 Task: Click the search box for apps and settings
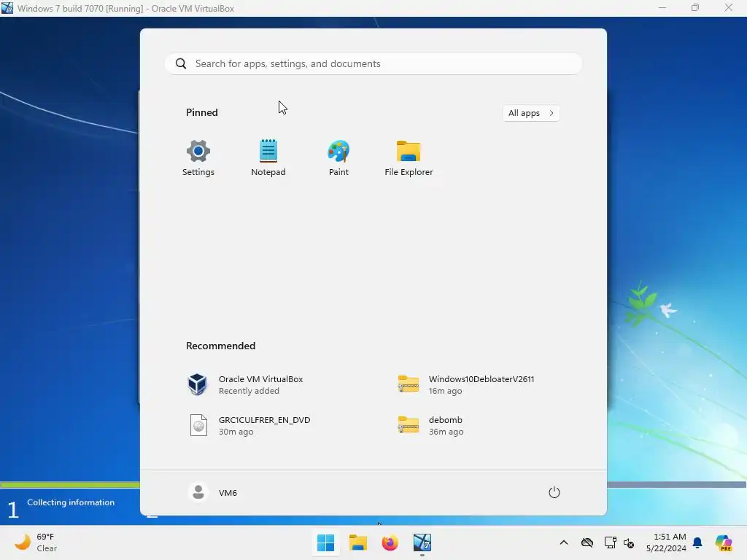click(373, 63)
